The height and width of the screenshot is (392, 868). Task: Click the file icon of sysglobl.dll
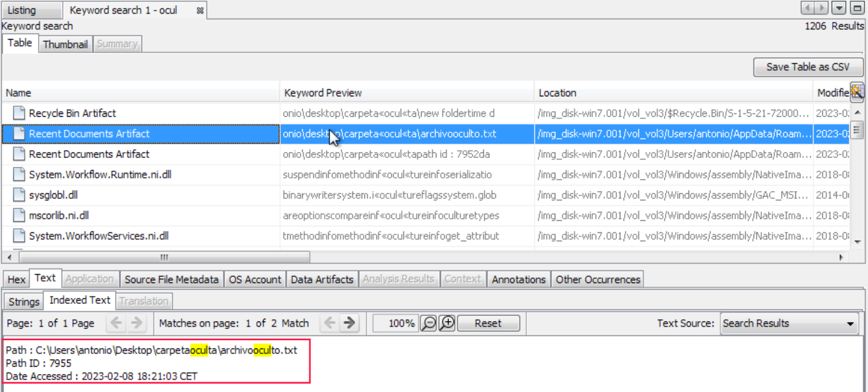tap(19, 195)
